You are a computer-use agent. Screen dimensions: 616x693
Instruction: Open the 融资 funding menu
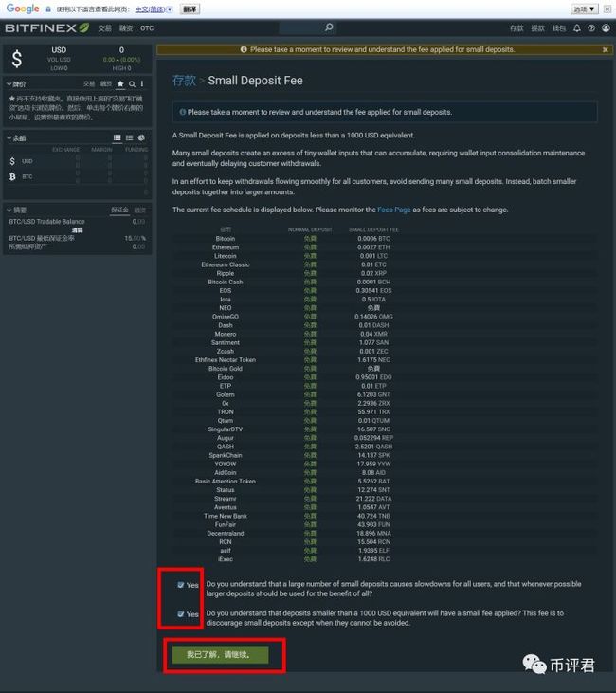tap(126, 28)
